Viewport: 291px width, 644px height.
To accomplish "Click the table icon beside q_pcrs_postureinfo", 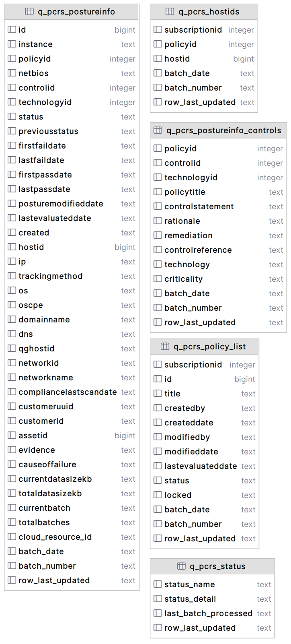I will [29, 12].
